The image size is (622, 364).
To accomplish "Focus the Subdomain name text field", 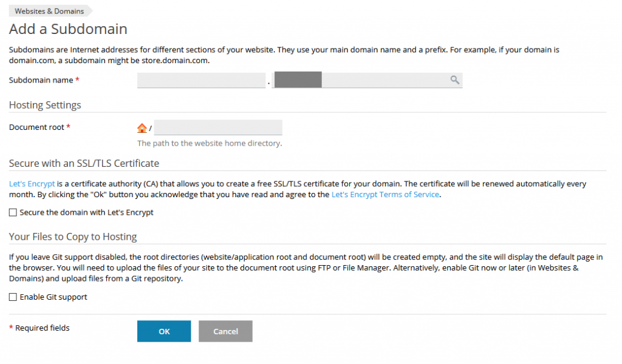I will point(201,80).
